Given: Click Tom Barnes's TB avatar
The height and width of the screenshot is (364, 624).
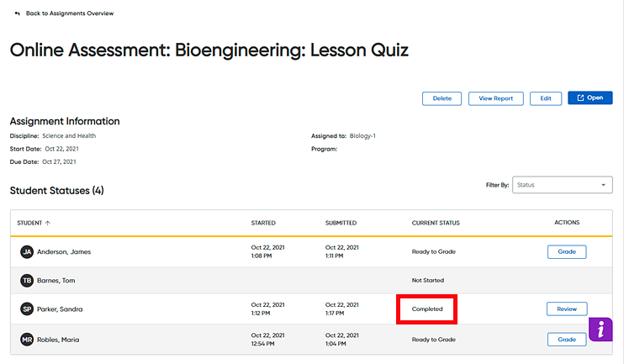Looking at the screenshot, I should 27,281.
